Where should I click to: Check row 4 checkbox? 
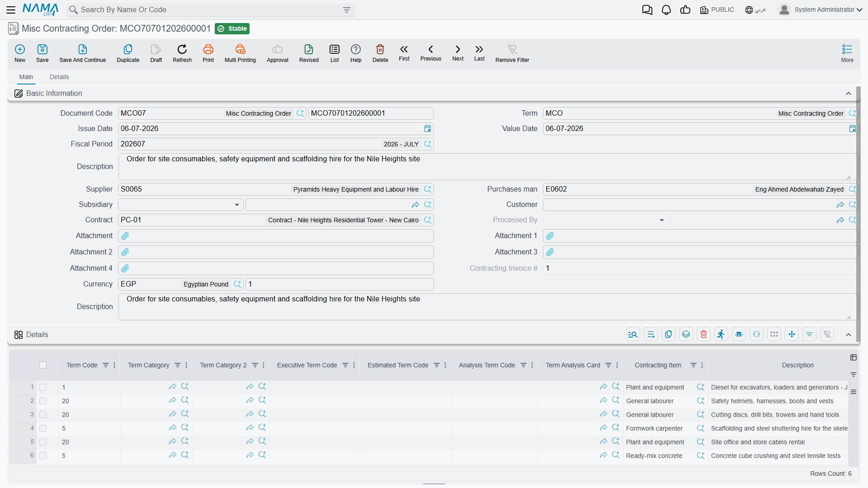coord(43,428)
